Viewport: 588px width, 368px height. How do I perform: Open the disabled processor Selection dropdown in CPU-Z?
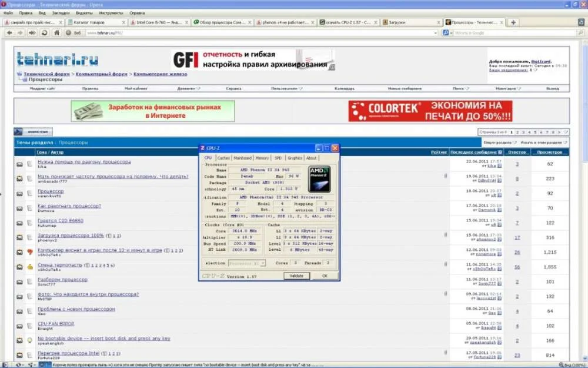(247, 263)
